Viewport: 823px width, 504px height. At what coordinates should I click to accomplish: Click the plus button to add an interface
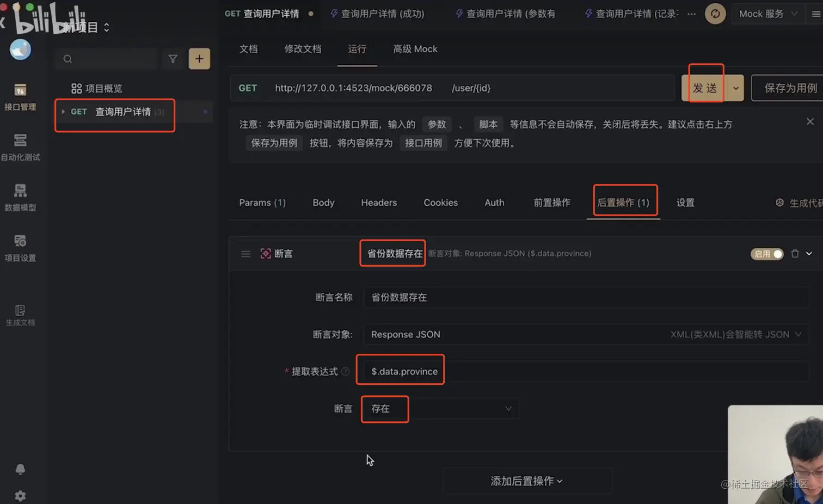(x=199, y=59)
